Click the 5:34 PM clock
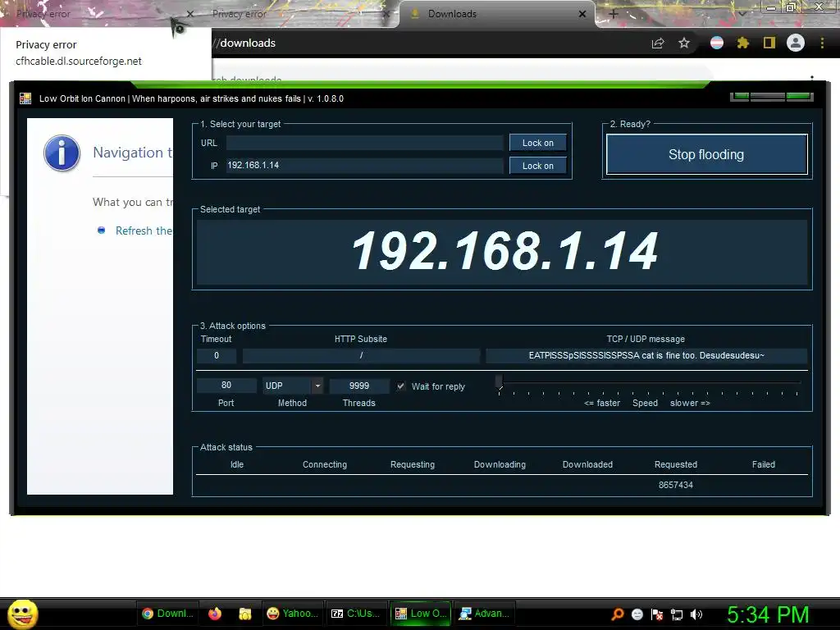Screen dimensions: 840x630 768,614
